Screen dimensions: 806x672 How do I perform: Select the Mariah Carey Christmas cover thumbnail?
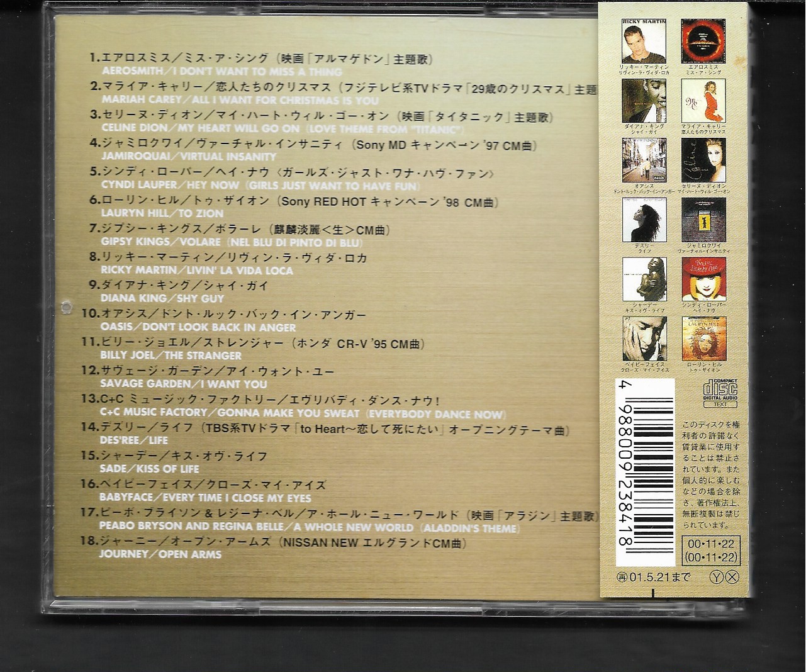[x=703, y=101]
